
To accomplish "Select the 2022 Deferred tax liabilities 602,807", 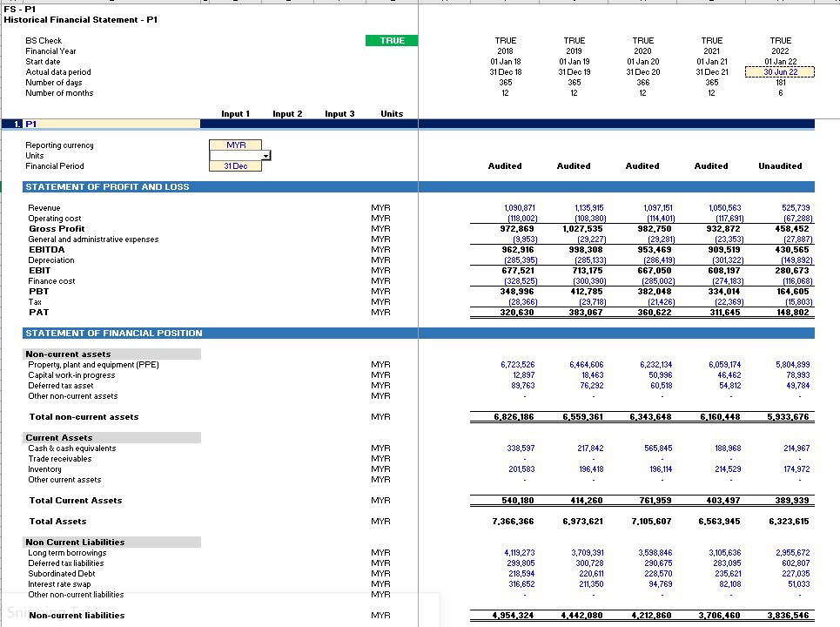I will point(796,563).
